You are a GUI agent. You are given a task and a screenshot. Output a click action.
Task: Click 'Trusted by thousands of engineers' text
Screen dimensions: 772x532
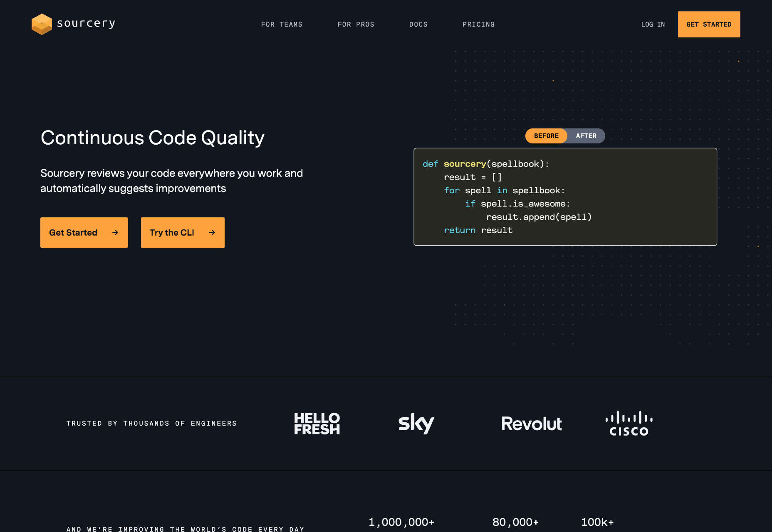point(152,424)
